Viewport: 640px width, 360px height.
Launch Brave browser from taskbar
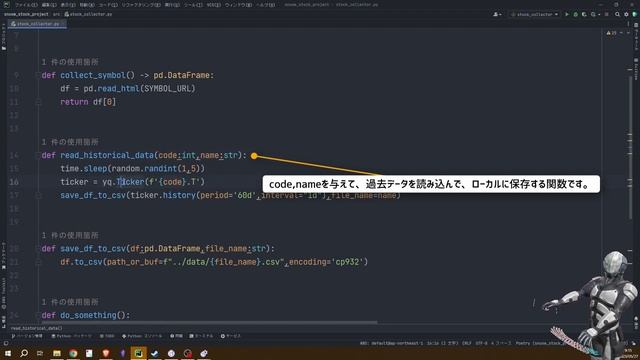coord(106,353)
